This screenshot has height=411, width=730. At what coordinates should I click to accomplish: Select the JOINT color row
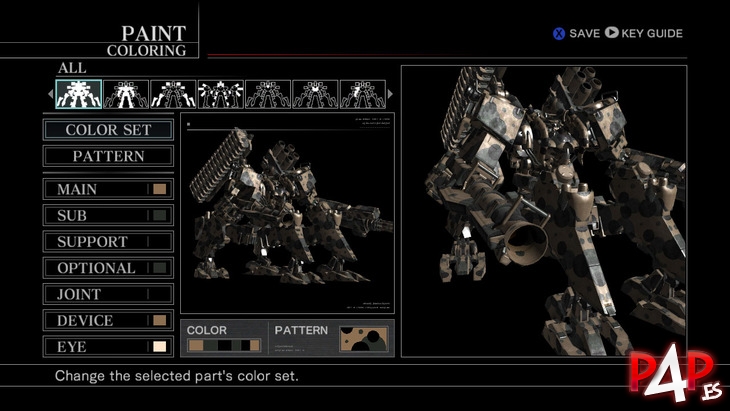pyautogui.click(x=108, y=294)
